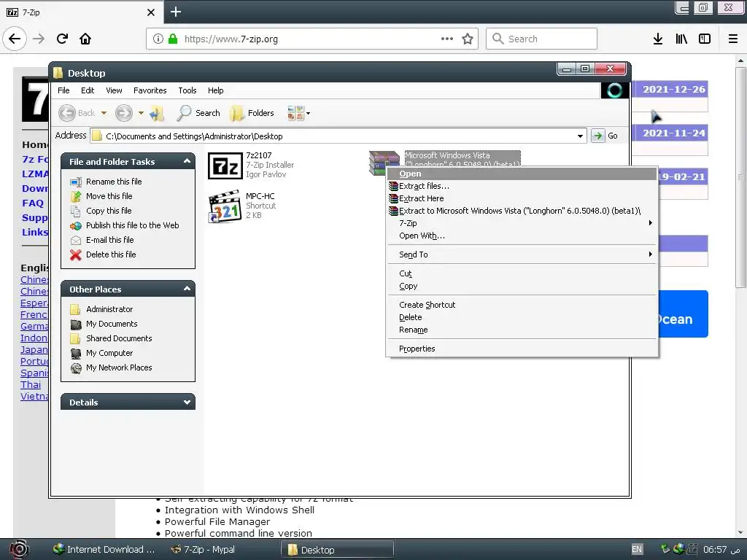
Task: Open Properties from the context menu
Action: point(522,349)
